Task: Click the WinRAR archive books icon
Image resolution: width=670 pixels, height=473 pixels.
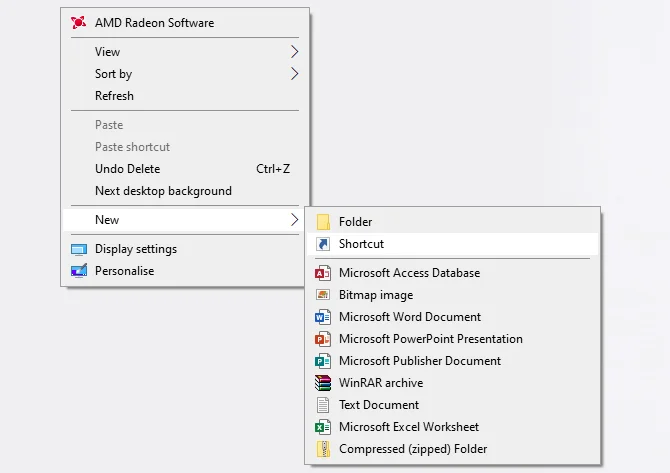Action: coord(323,383)
